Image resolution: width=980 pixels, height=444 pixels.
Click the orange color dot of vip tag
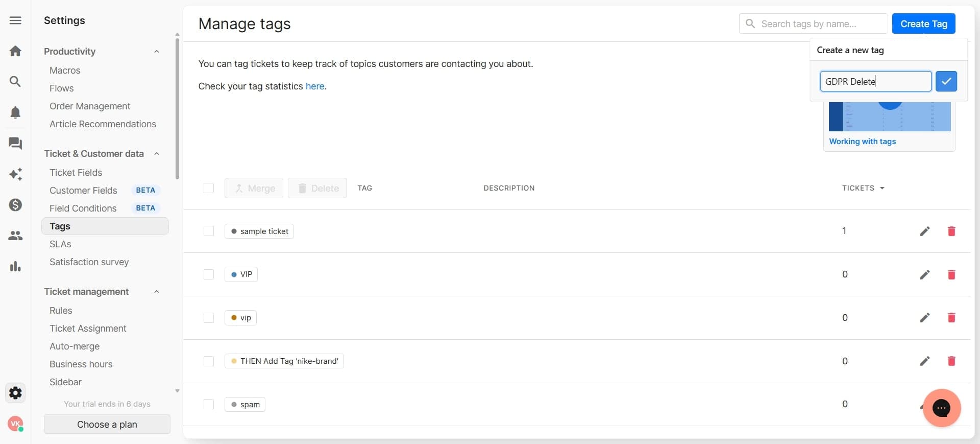tap(234, 318)
